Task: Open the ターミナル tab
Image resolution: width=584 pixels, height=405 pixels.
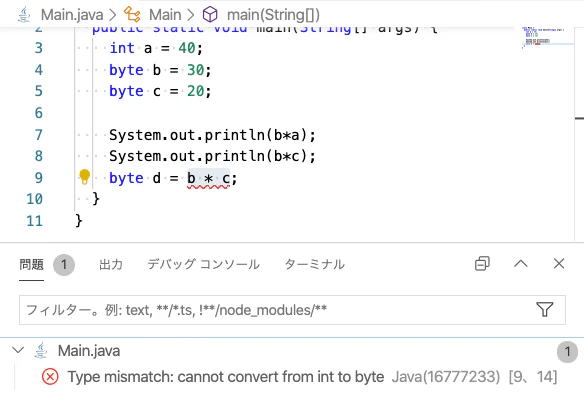Action: (x=315, y=264)
